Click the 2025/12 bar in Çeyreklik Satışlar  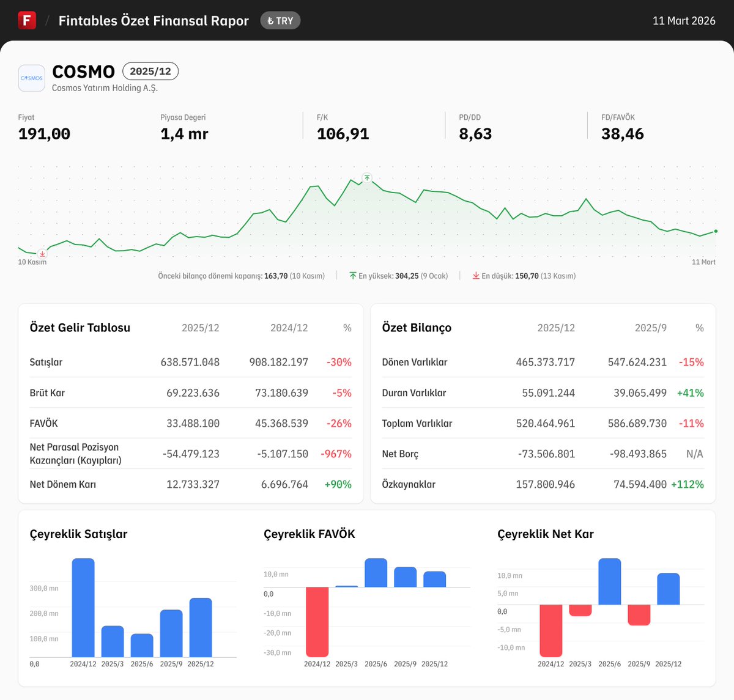(x=201, y=627)
